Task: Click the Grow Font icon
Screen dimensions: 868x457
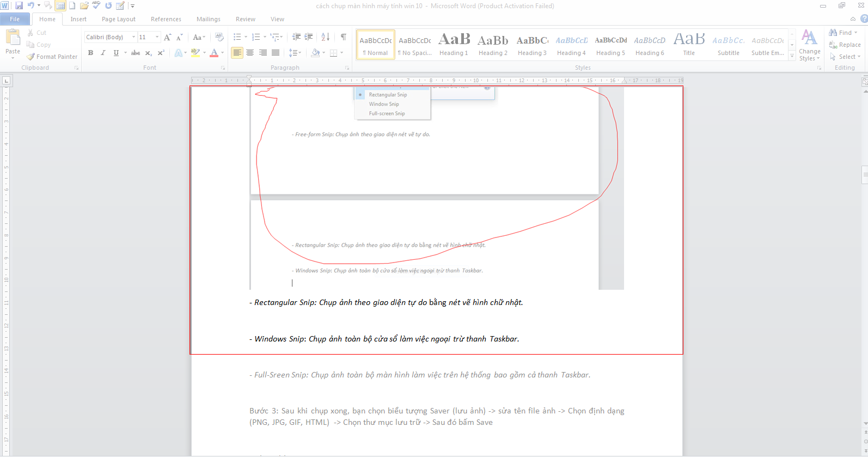Action: point(168,37)
